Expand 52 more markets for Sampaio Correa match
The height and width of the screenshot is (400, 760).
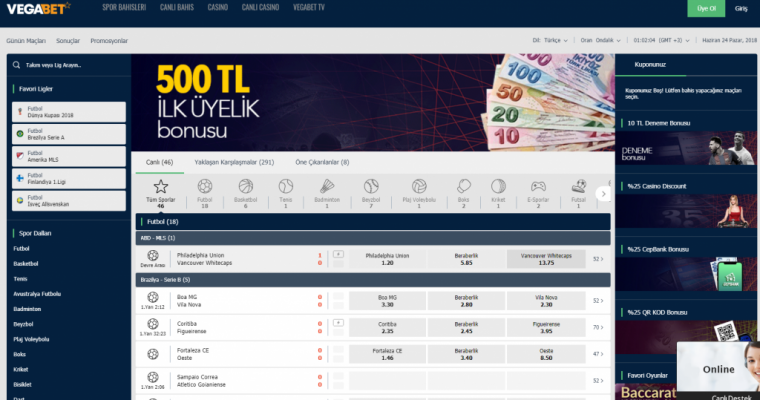(x=598, y=381)
